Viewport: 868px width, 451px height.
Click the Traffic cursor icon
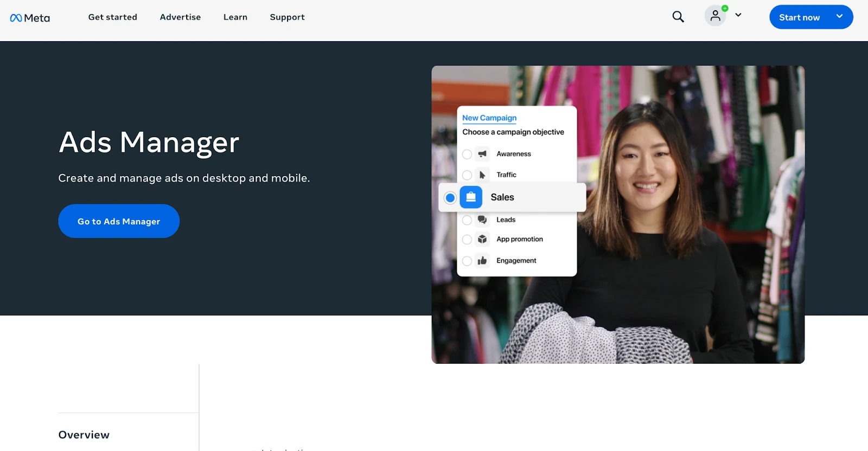click(482, 175)
